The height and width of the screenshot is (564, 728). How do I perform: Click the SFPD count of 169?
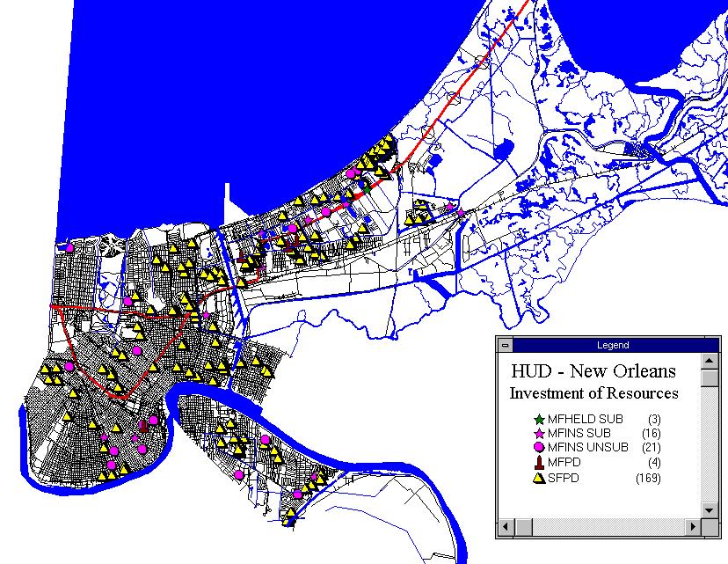click(x=648, y=479)
